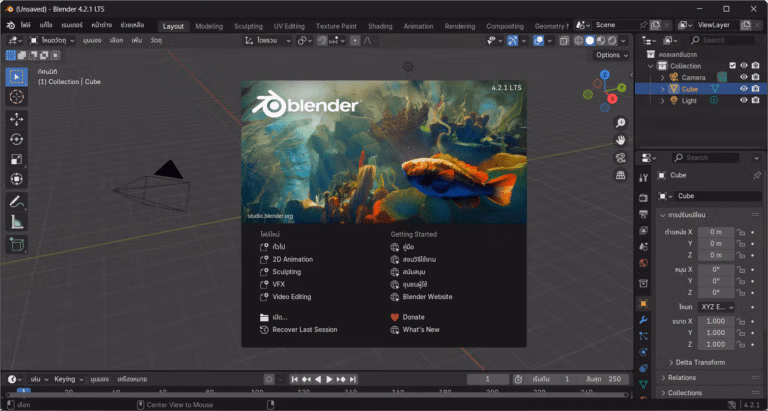Expand the Collections panel
Screen dimensions: 768x411
(x=709, y=393)
